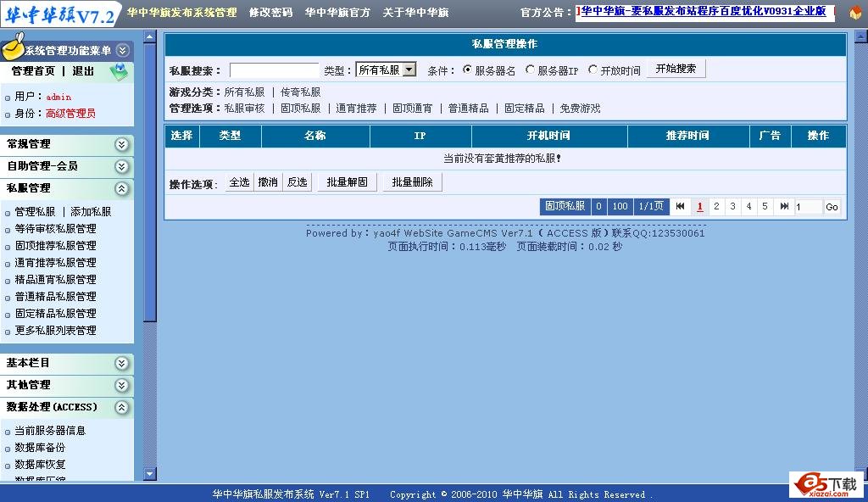Open 数据库备份 in sidebar
868x502 pixels.
click(40, 448)
